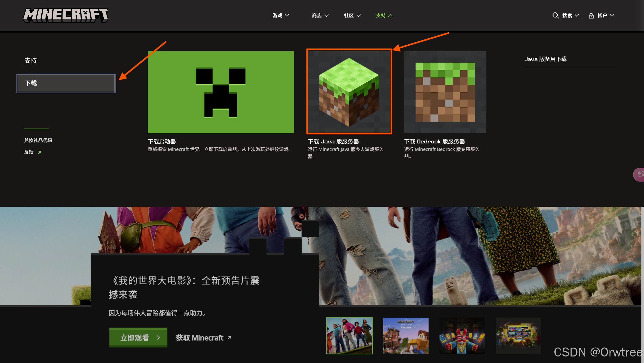Click the Java server grass block image
The image size is (644, 363).
point(349,92)
